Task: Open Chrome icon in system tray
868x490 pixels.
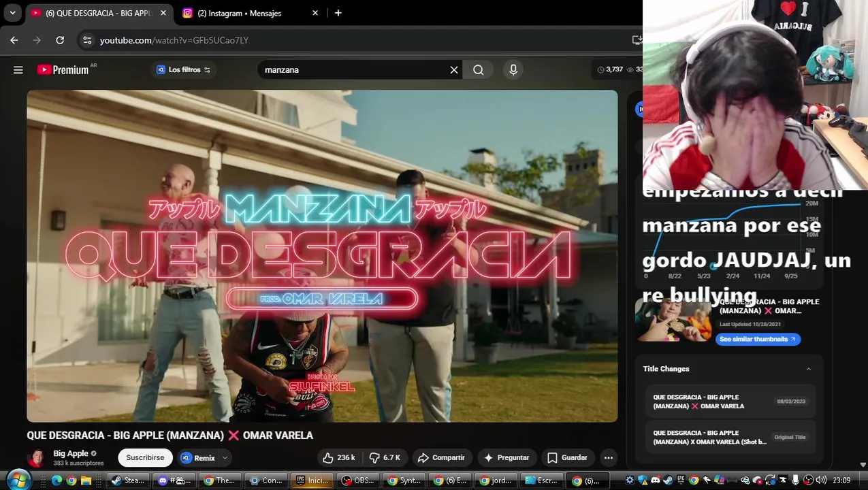Action: (x=694, y=480)
